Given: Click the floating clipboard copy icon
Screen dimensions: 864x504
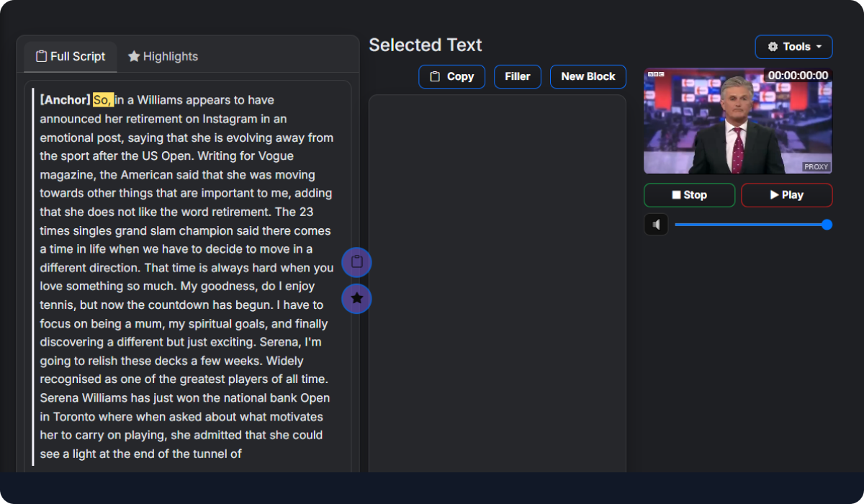Looking at the screenshot, I should pos(356,262).
